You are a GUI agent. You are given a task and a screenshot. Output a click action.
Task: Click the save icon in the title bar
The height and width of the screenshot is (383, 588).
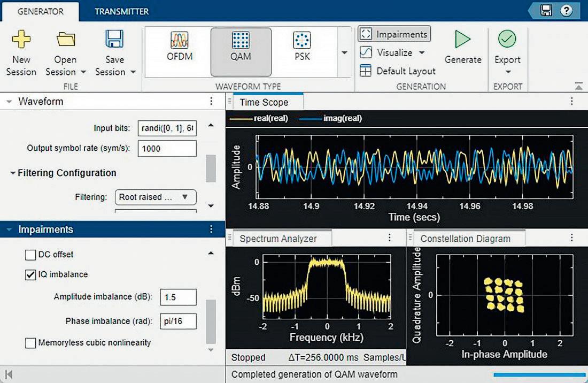click(x=546, y=10)
